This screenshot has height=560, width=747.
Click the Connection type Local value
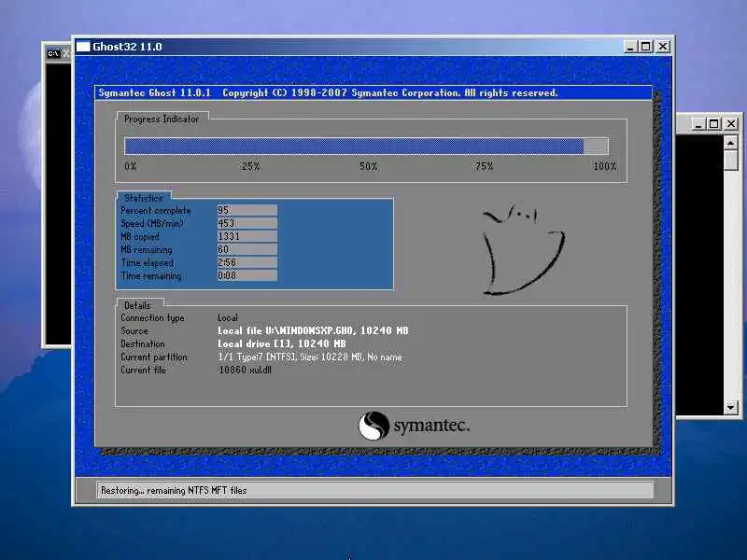227,317
